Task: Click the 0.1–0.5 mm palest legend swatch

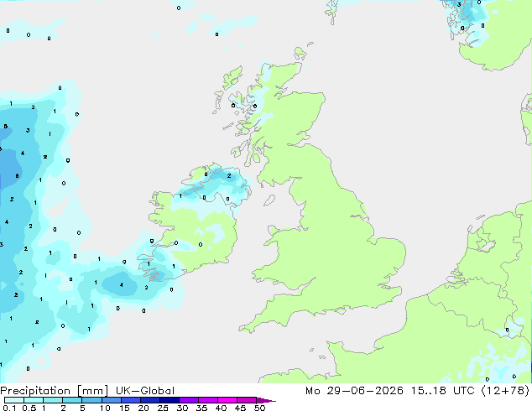Action: [14, 400]
